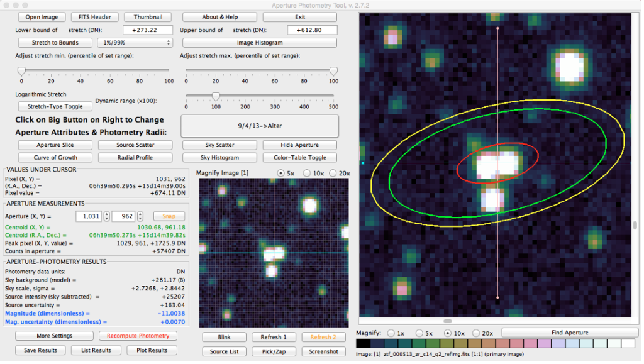Image resolution: width=644 pixels, height=364 pixels.
Task: Open the 1%/99% percentile dropdown
Action: tap(135, 42)
